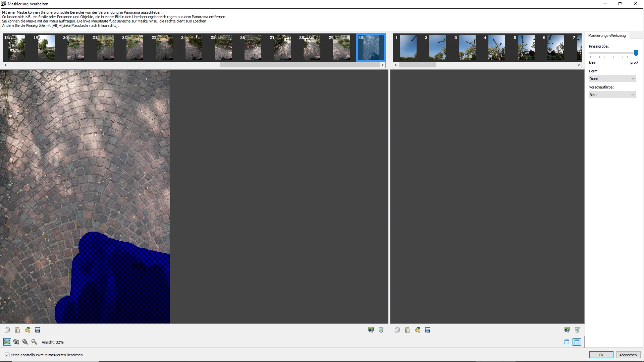Copy the mask in the left image pane

click(7, 330)
